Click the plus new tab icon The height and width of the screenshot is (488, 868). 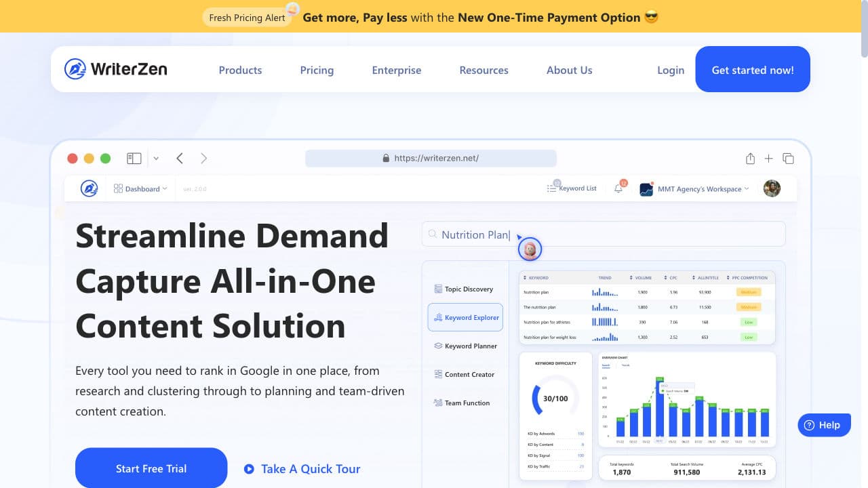coord(768,159)
